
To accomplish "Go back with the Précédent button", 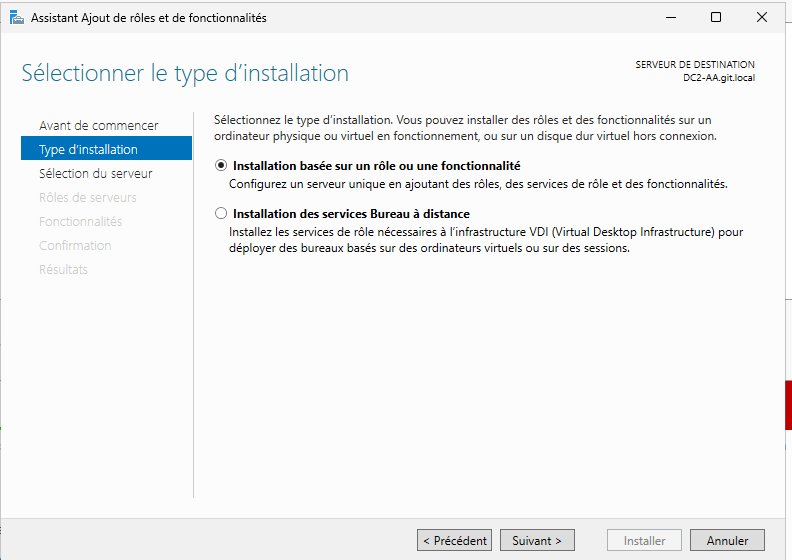I will click(454, 540).
